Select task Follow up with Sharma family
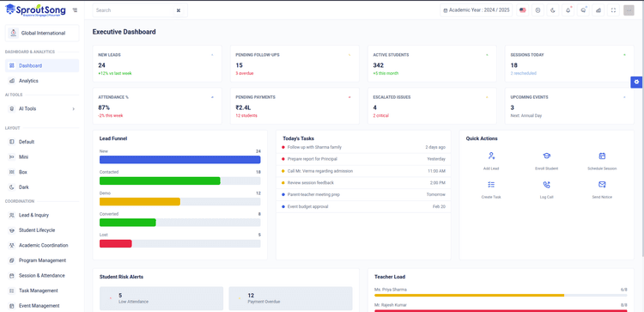The image size is (644, 312). (363, 147)
